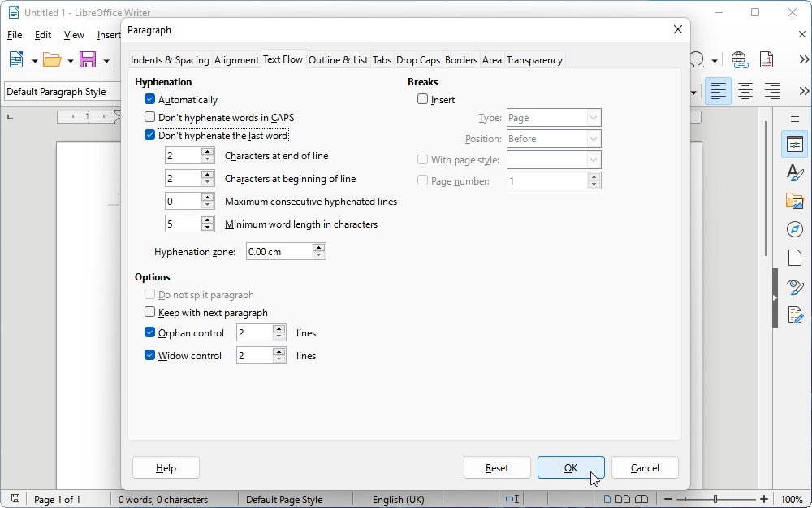
Task: Tick the Keep with next paragraph checkbox
Action: 149,313
